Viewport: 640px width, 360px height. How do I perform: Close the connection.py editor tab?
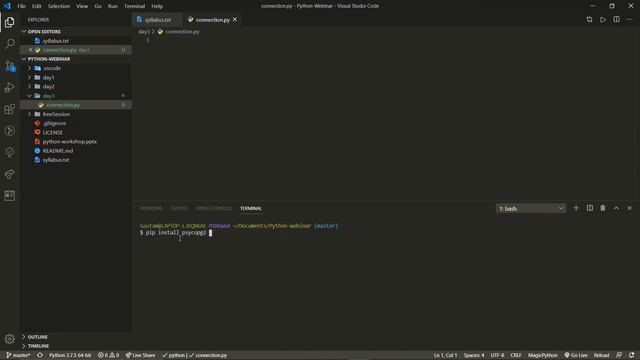click(235, 20)
